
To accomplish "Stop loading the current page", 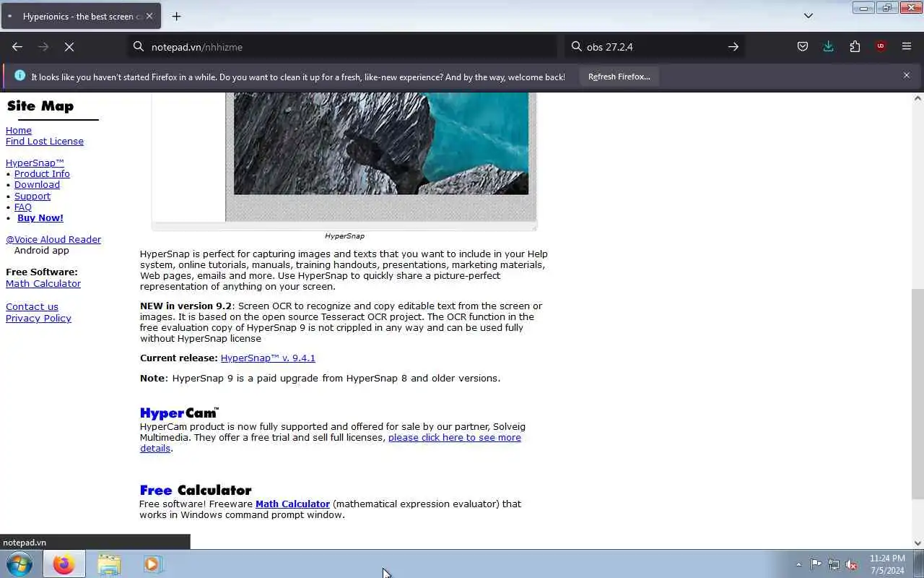I will point(69,47).
